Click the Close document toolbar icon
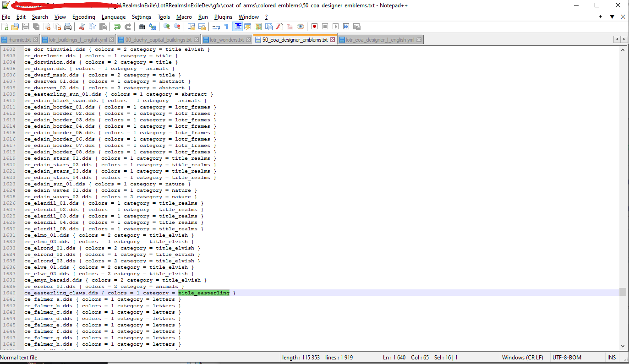Image resolution: width=629 pixels, height=364 pixels. point(47,27)
